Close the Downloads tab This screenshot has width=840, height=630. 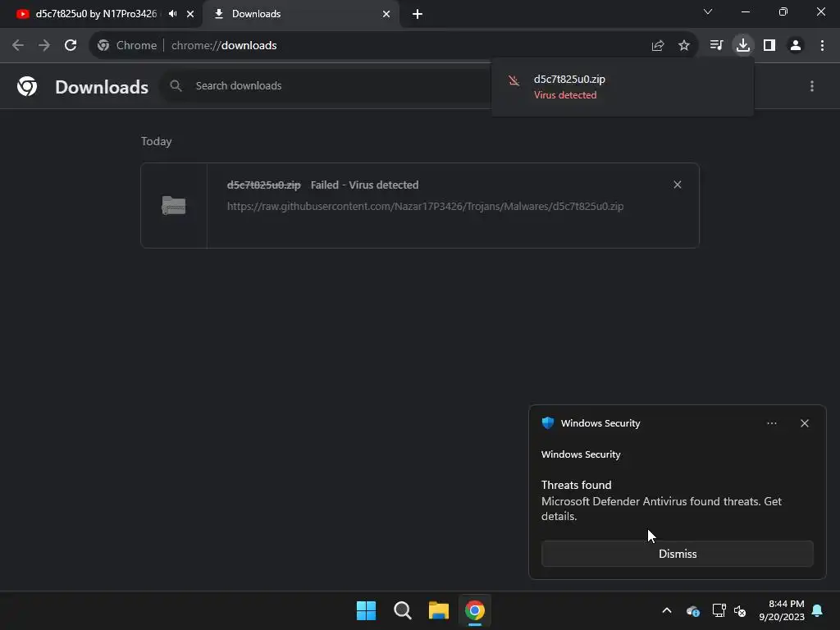point(386,14)
